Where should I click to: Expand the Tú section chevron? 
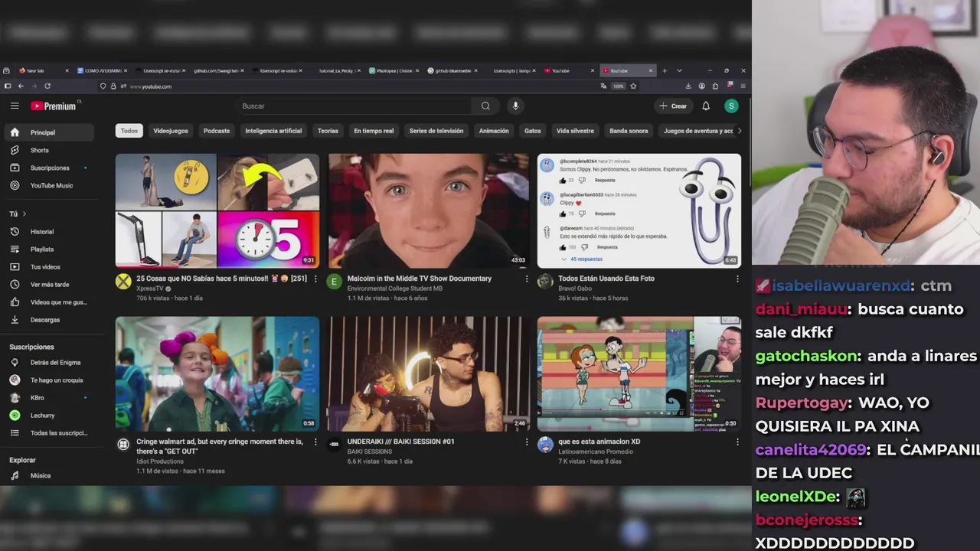24,214
